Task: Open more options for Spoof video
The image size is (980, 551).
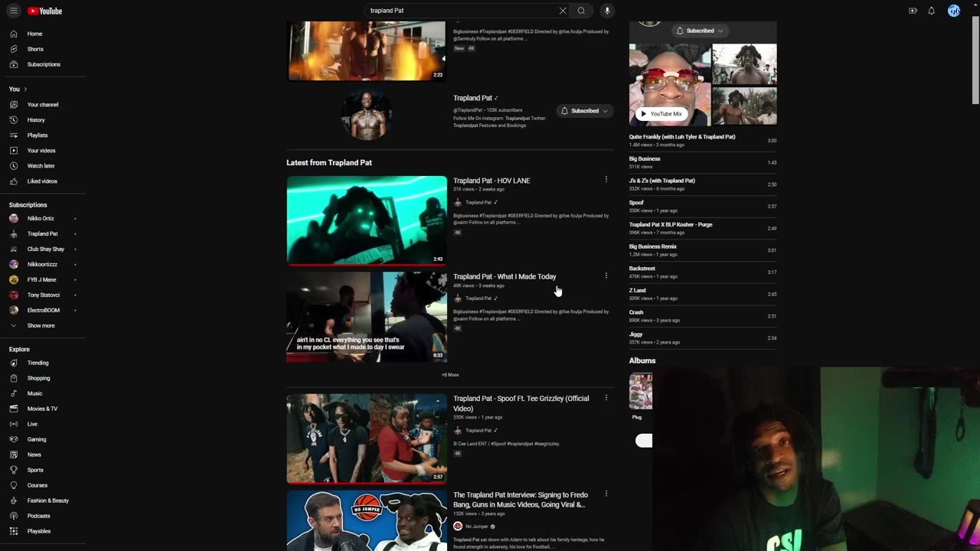Action: [x=606, y=398]
